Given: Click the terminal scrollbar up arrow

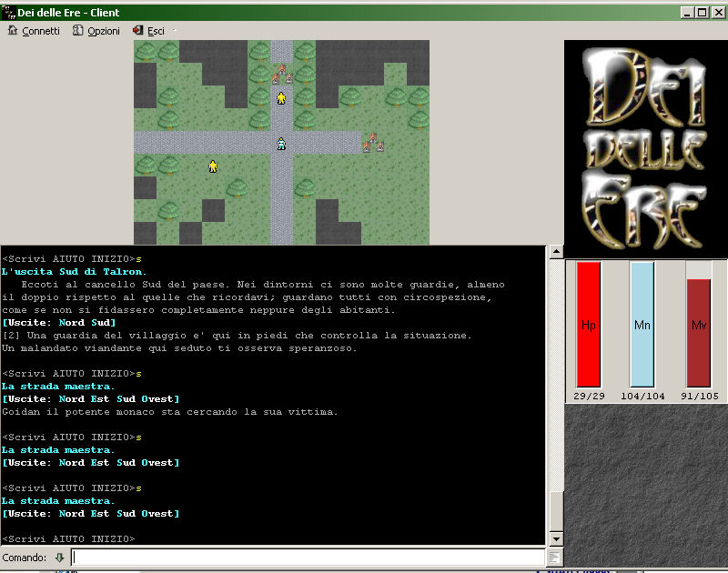Looking at the screenshot, I should coord(554,254).
